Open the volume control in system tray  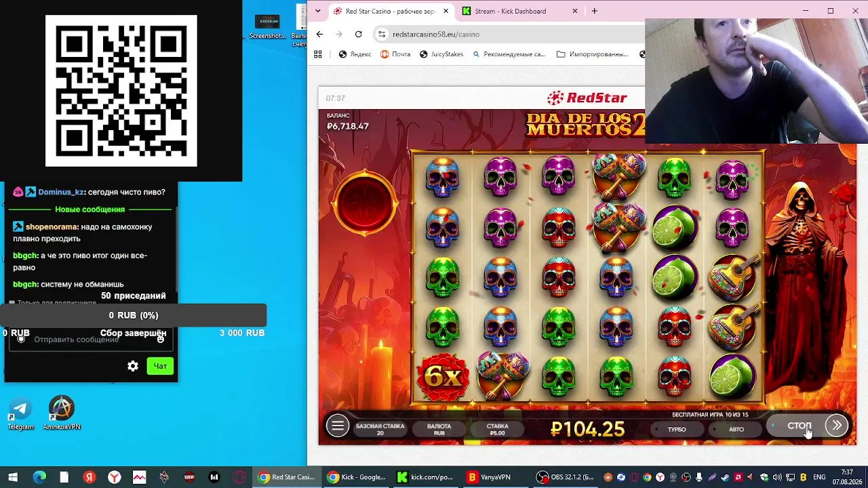(x=777, y=477)
